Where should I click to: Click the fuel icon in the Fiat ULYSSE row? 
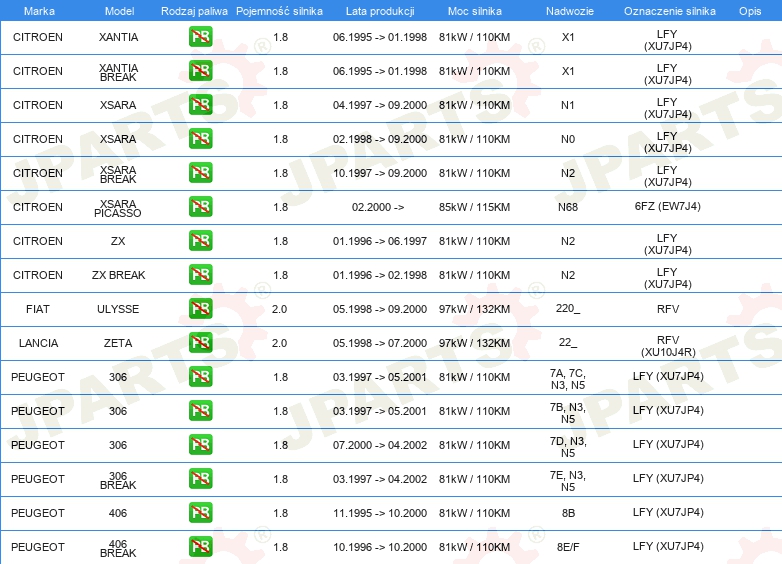[x=200, y=308]
